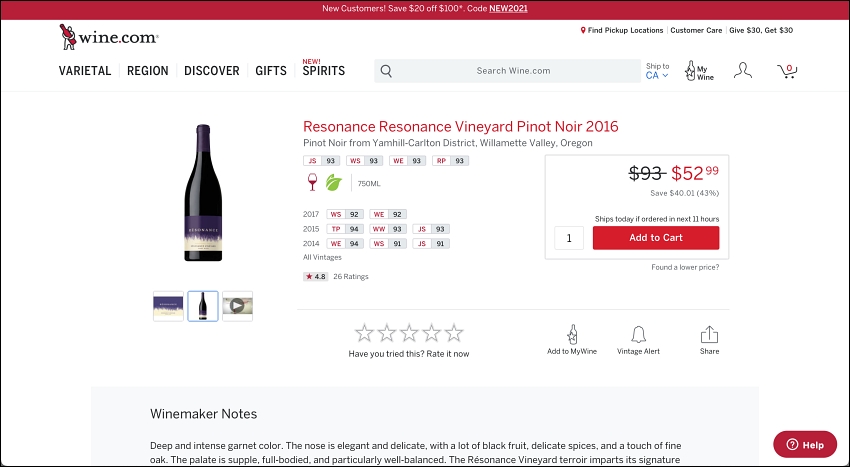This screenshot has height=467, width=850.
Task: Click the green leaf icon
Action: click(333, 183)
